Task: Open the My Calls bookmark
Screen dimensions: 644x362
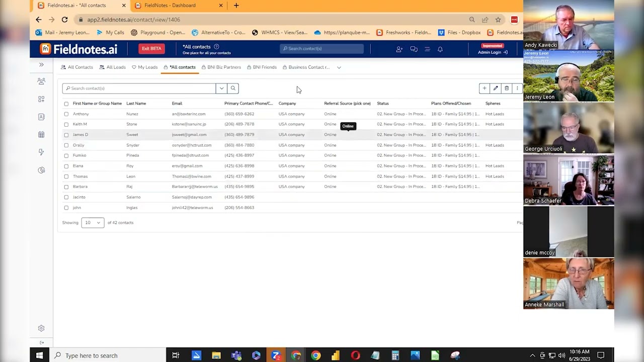Action: [x=110, y=33]
